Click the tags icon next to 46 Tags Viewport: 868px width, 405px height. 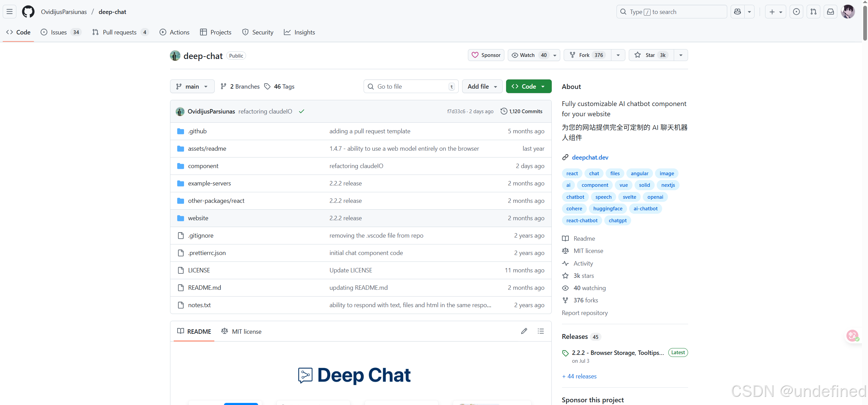point(268,86)
